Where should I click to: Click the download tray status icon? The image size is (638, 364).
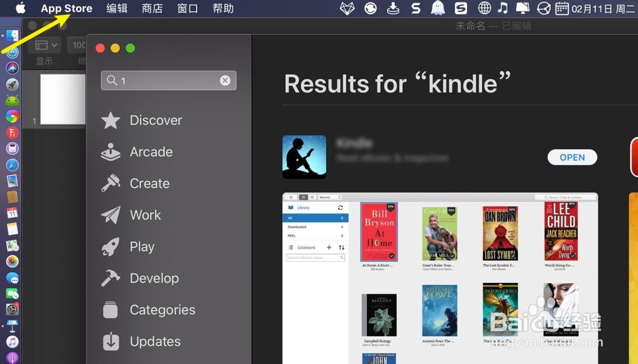coord(393,8)
